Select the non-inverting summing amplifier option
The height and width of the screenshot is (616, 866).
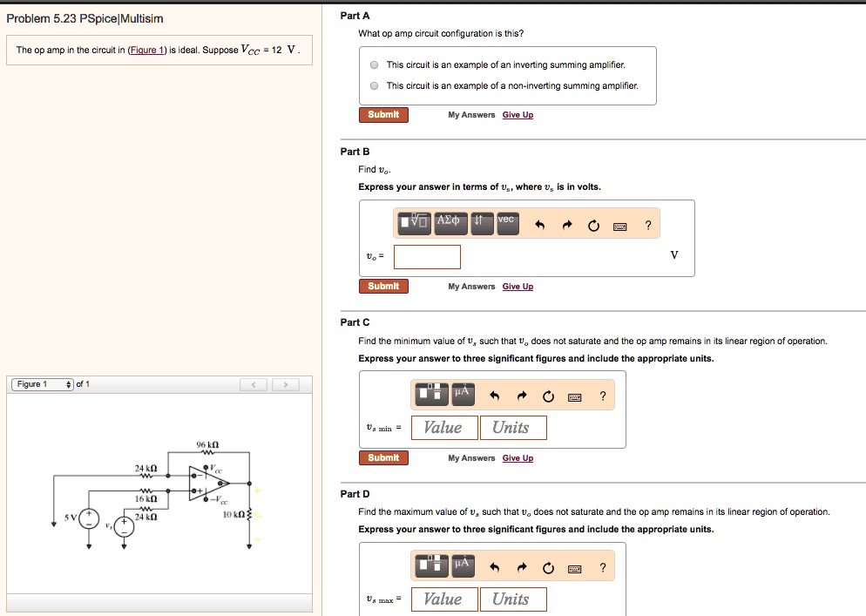point(374,85)
